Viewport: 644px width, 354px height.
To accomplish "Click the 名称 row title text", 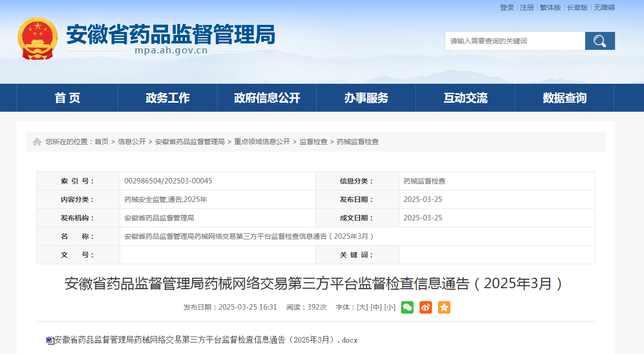I will tap(249, 236).
